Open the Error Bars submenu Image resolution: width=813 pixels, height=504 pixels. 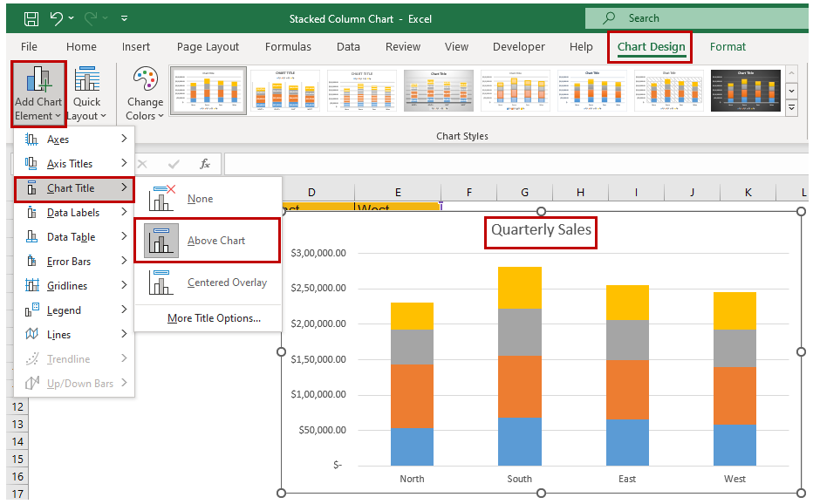point(74,262)
